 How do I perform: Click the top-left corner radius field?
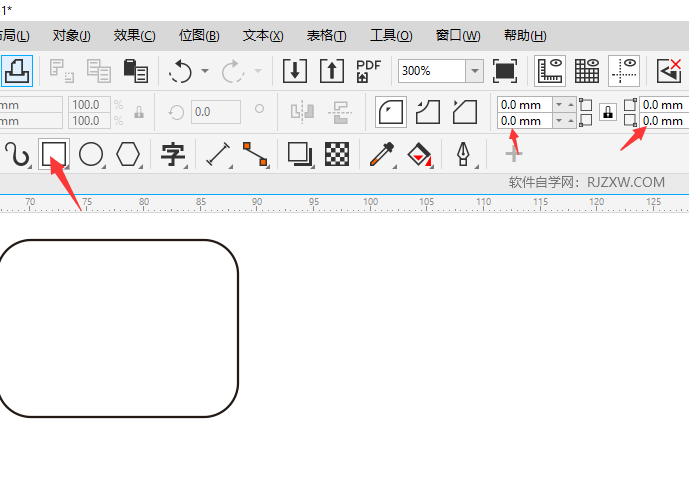click(524, 104)
